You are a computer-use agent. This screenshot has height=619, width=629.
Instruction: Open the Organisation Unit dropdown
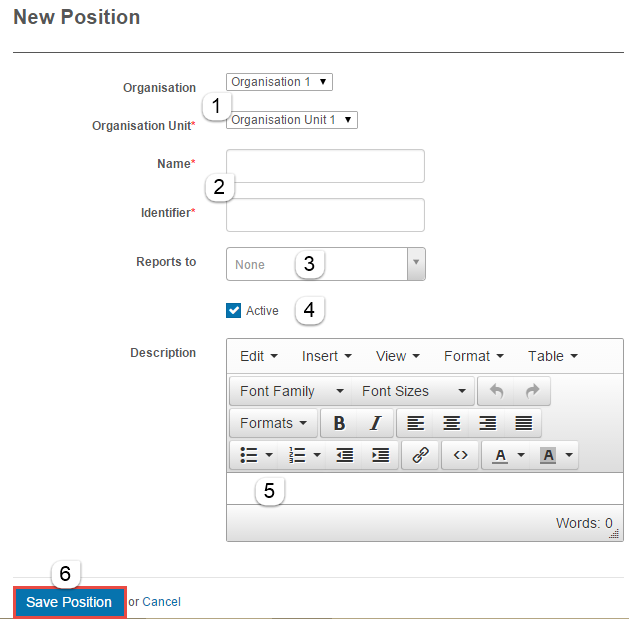point(292,120)
